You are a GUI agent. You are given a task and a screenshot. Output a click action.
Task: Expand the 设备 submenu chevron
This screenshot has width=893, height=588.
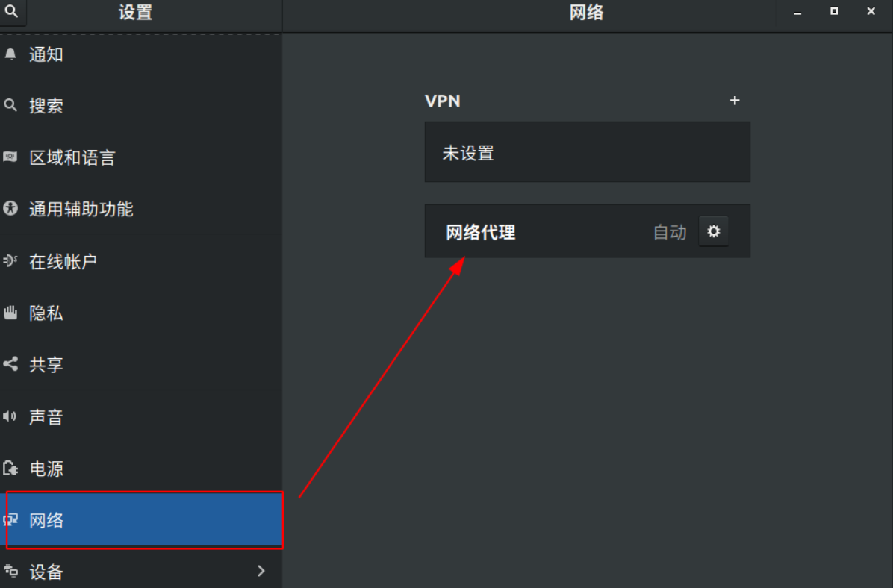click(x=261, y=571)
